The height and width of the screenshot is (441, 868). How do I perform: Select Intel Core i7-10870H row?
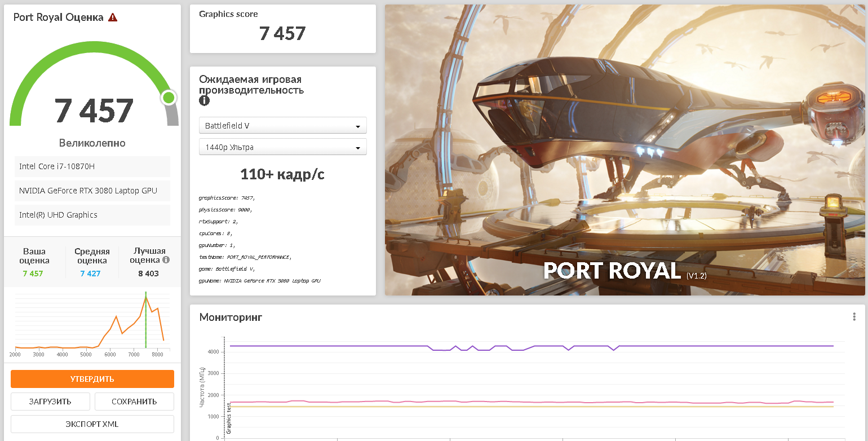(92, 166)
